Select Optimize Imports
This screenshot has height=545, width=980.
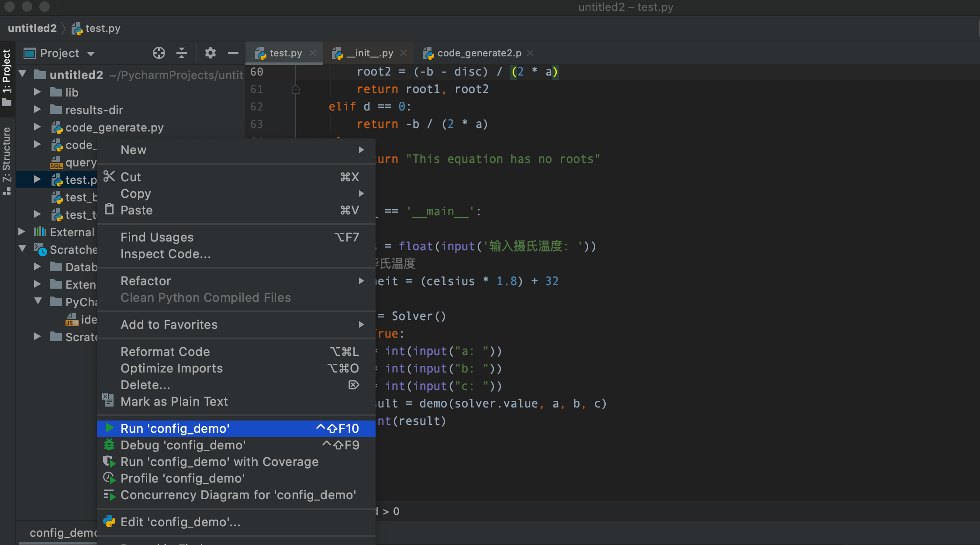(x=236, y=368)
